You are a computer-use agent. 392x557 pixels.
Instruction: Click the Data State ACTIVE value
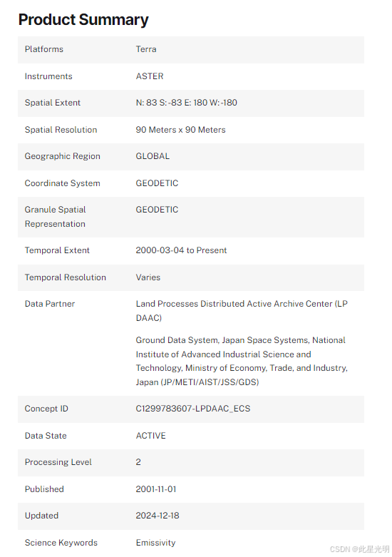tap(150, 436)
